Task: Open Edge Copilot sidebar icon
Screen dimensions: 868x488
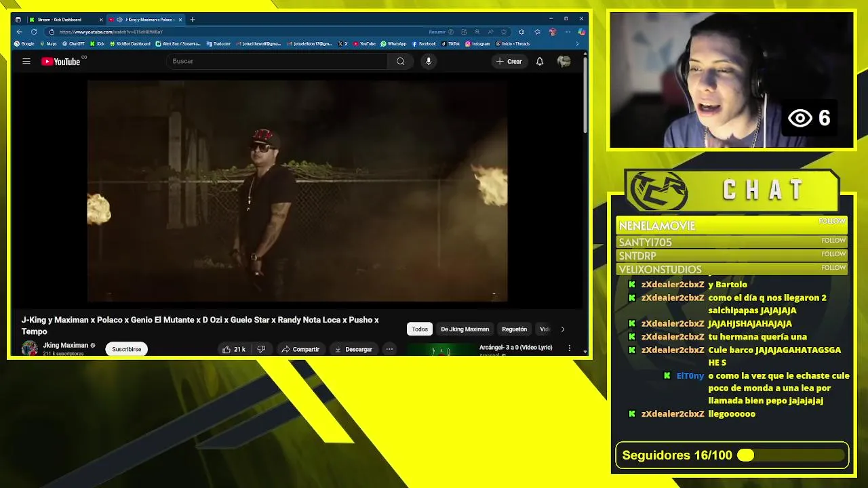Action: pos(582,32)
